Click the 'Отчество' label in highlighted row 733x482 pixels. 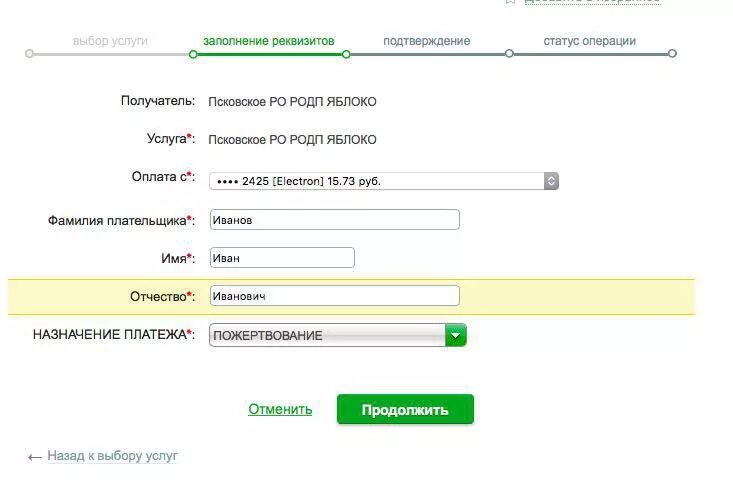[x=163, y=296]
